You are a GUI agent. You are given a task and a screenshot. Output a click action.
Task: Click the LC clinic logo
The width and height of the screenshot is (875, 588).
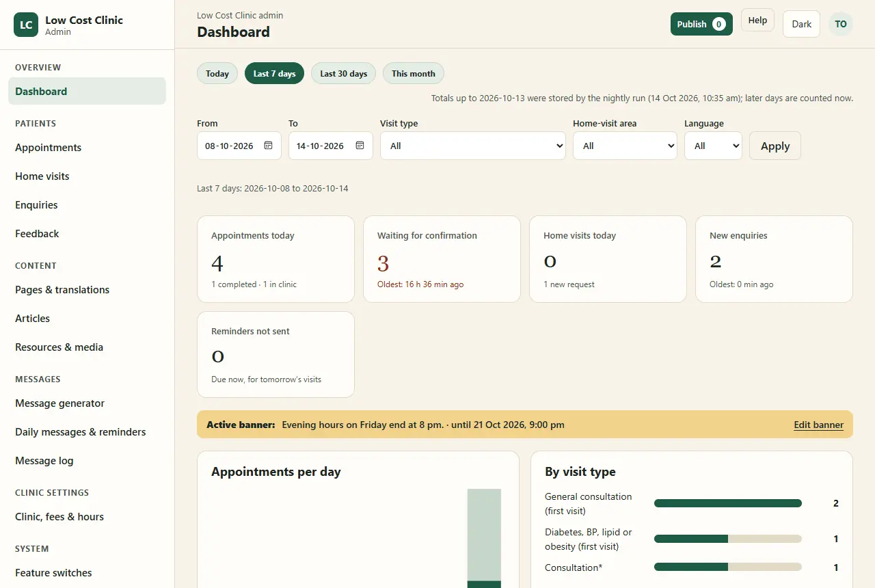pyautogui.click(x=26, y=25)
